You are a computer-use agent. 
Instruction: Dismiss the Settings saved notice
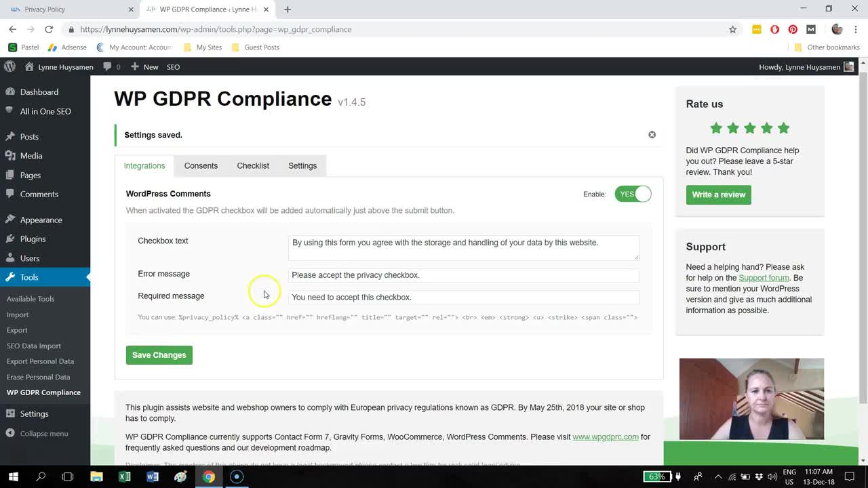tap(652, 134)
